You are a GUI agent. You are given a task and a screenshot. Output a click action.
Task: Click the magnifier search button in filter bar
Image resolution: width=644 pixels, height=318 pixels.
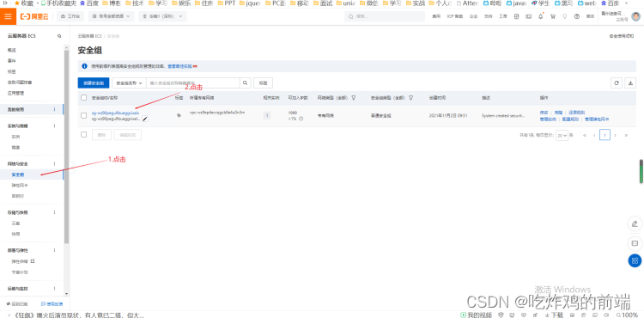coord(246,83)
